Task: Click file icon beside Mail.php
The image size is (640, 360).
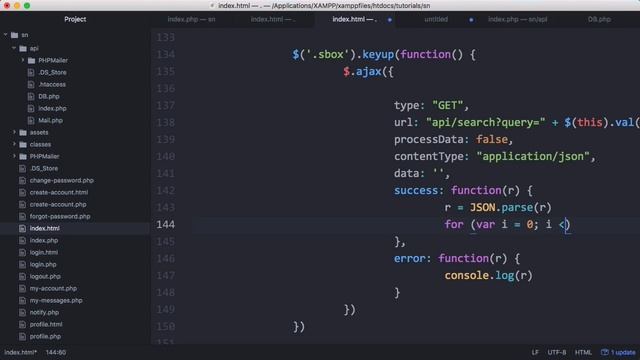Action: click(x=31, y=120)
